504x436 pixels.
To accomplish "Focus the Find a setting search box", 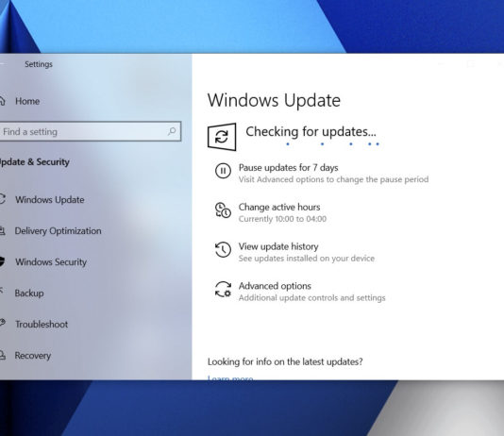I will [91, 131].
